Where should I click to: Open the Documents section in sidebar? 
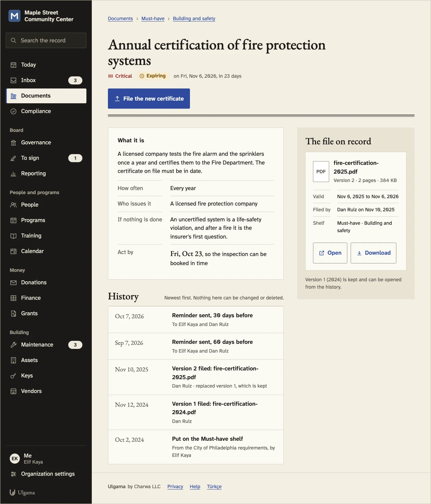pos(46,96)
